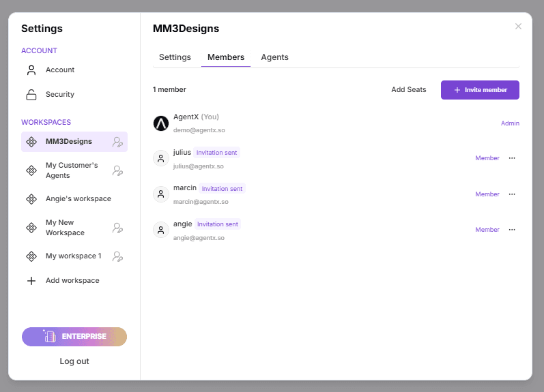Select MM3Designs workspace label
The height and width of the screenshot is (392, 544).
[x=69, y=141]
